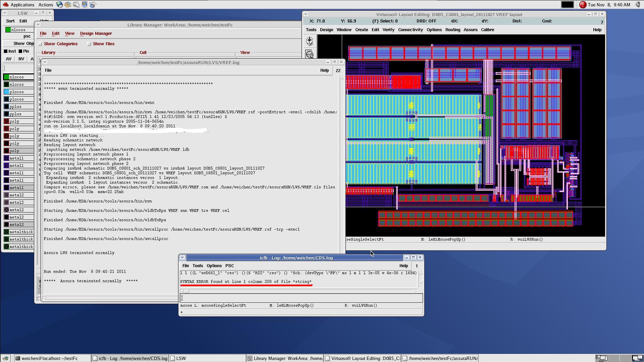The width and height of the screenshot is (644, 362).
Task: Enable the Show Files checkbox
Action: (89, 44)
